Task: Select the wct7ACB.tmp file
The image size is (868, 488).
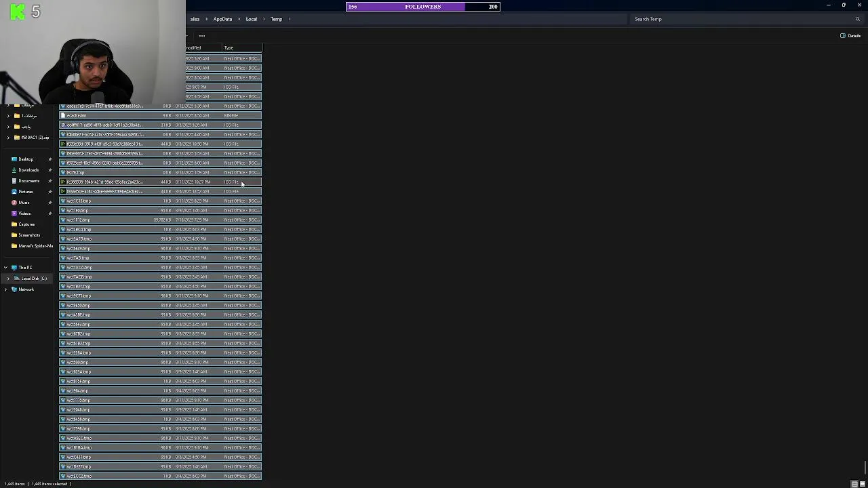Action: tap(160, 277)
